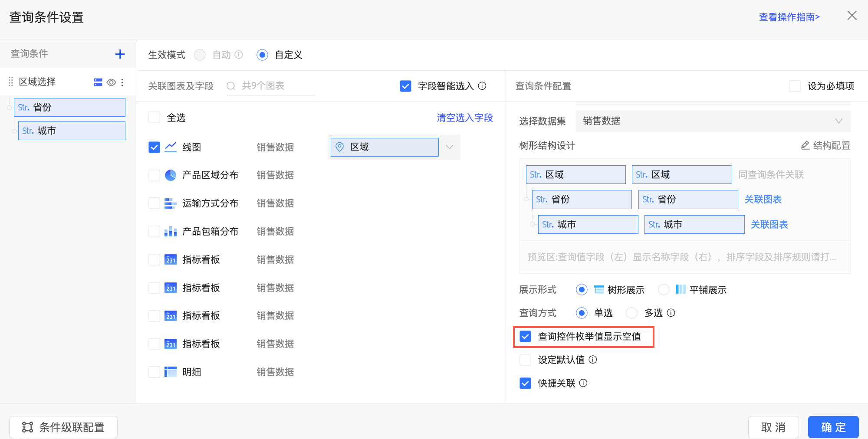Click left 区域 query value field
This screenshot has height=439, width=868.
[x=575, y=174]
